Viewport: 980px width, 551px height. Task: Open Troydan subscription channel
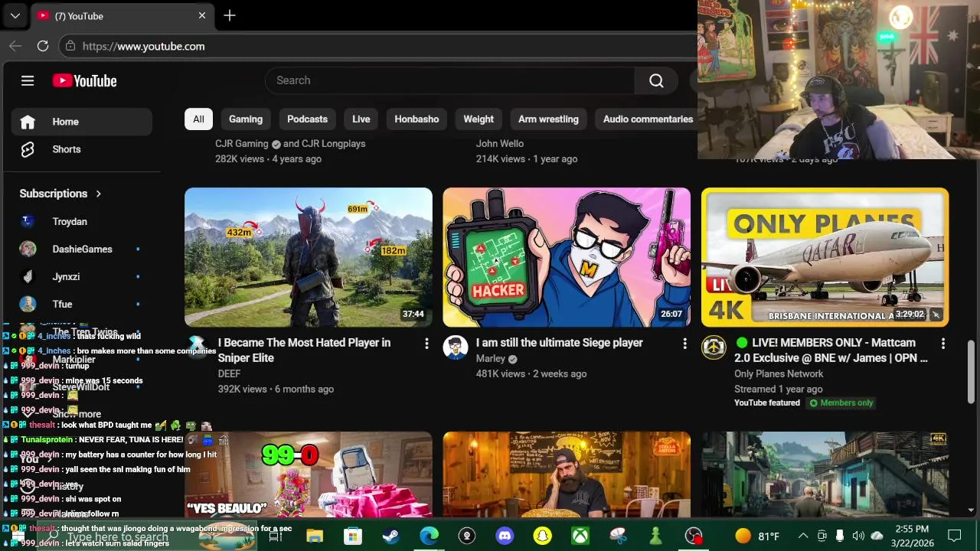click(82, 221)
